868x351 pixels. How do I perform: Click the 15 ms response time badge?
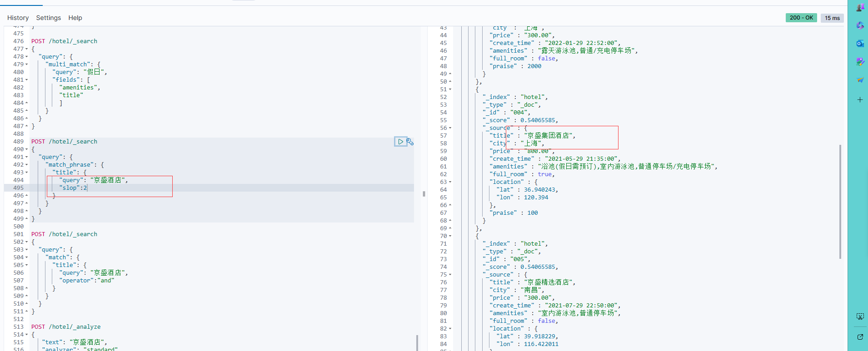832,18
